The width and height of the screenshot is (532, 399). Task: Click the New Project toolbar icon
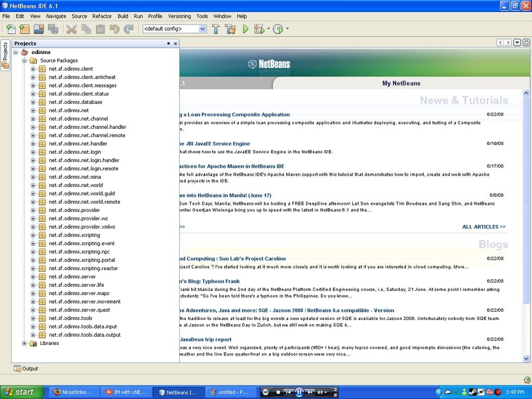pyautogui.click(x=24, y=29)
